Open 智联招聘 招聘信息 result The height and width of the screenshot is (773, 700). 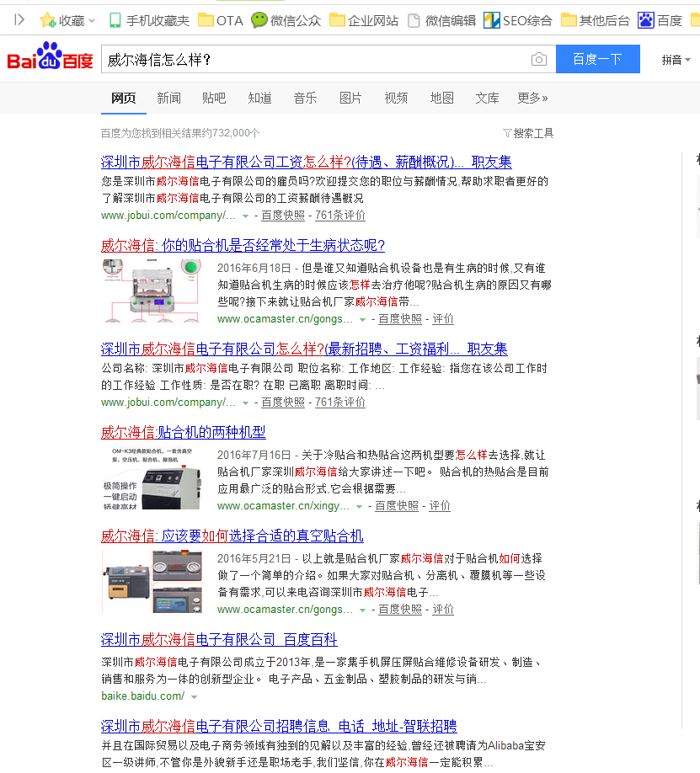click(x=279, y=726)
